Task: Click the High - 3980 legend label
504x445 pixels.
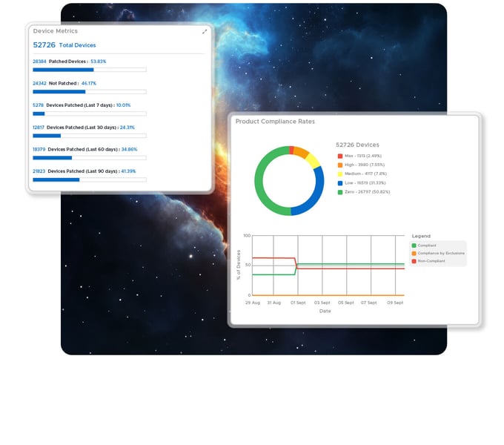Action: (365, 165)
